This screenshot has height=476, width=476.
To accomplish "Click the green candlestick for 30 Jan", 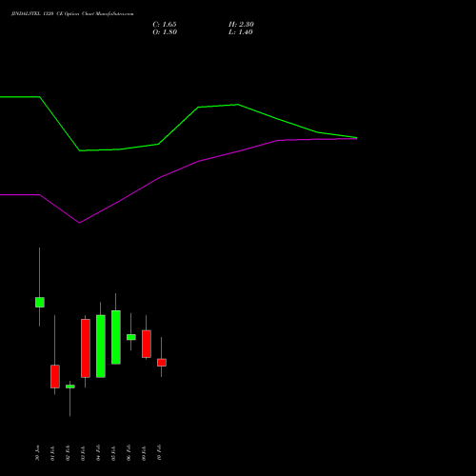I will [40, 302].
